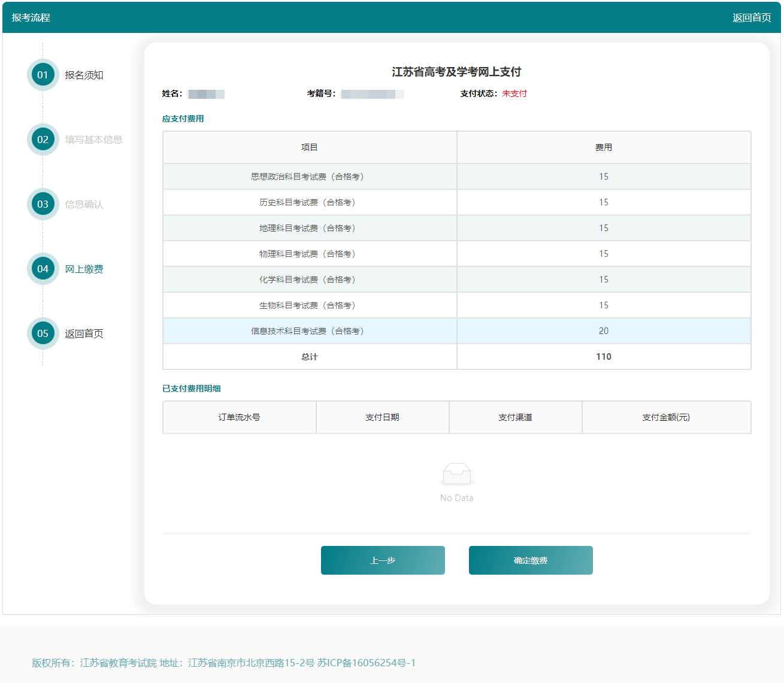Select the 地理科目考试费（合格考） row
The width and height of the screenshot is (784, 683).
click(x=456, y=228)
